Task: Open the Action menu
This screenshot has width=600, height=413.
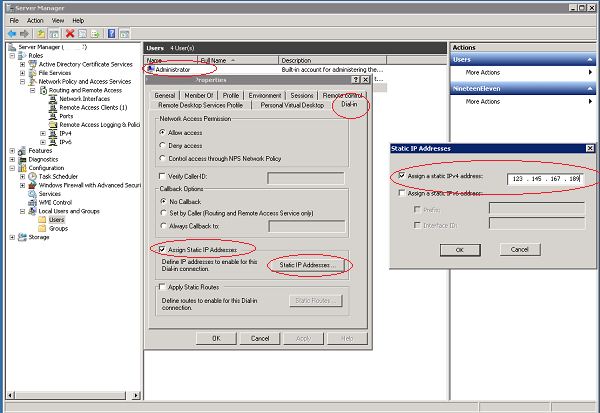Action: [36, 19]
